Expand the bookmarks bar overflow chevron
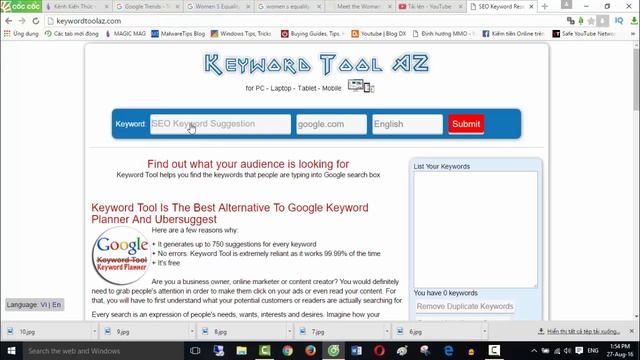Viewport: 640px width, 360px height. pos(633,34)
